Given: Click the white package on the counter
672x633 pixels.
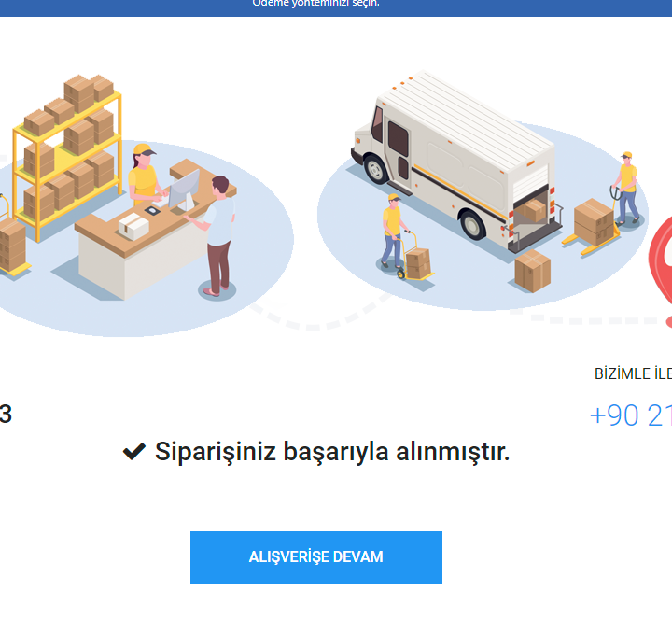Looking at the screenshot, I should (133, 227).
